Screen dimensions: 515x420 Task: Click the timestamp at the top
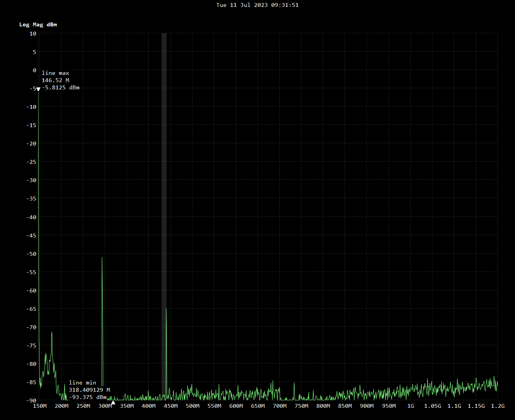257,5
